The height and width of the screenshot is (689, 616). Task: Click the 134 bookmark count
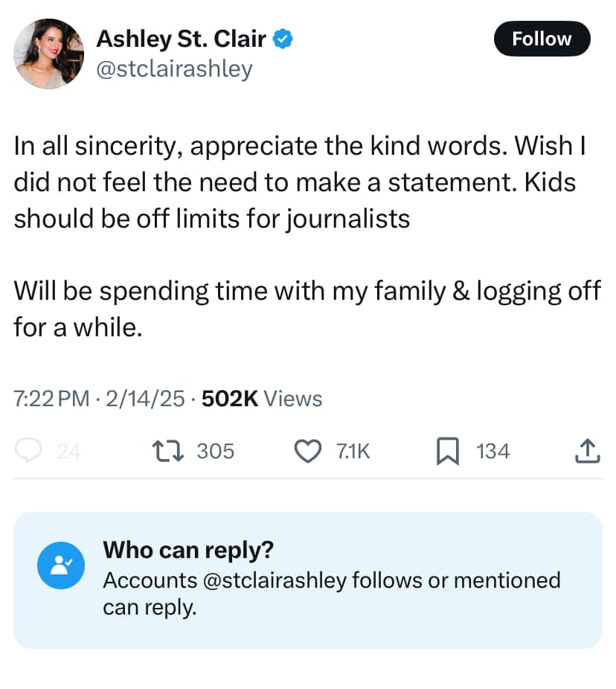coord(493,451)
